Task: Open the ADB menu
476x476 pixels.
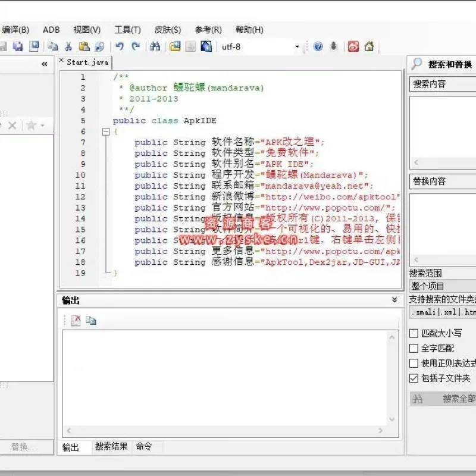Action: (x=51, y=30)
